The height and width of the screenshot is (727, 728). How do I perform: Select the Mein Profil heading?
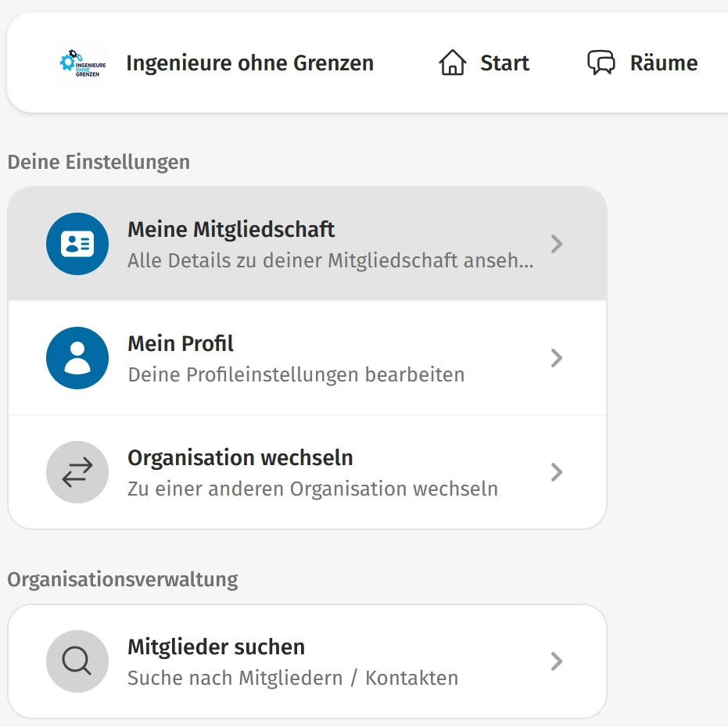tap(181, 344)
